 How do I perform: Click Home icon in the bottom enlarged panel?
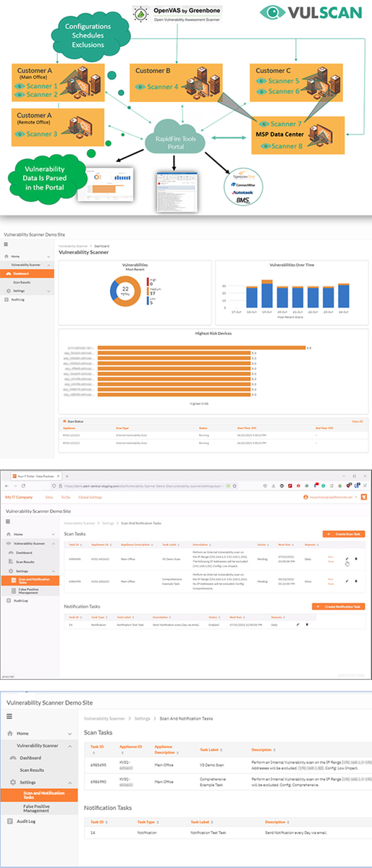pos(10,733)
